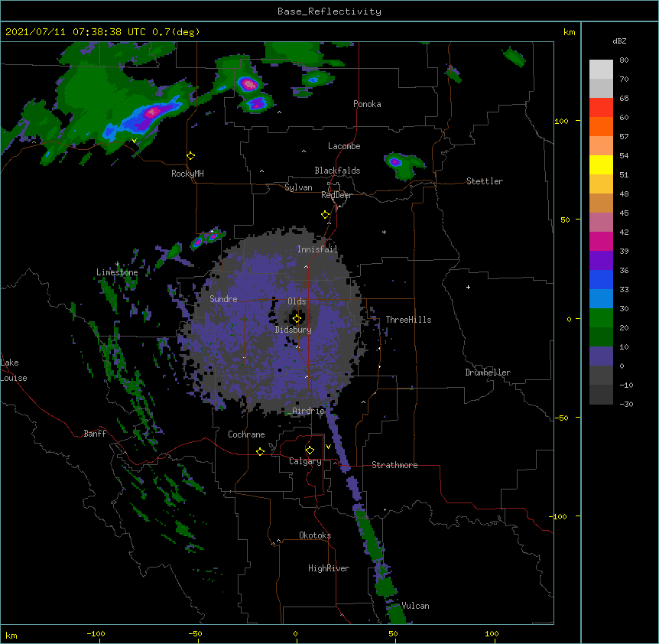Click the RockyMH label
This screenshot has height=644, width=659.
point(187,174)
